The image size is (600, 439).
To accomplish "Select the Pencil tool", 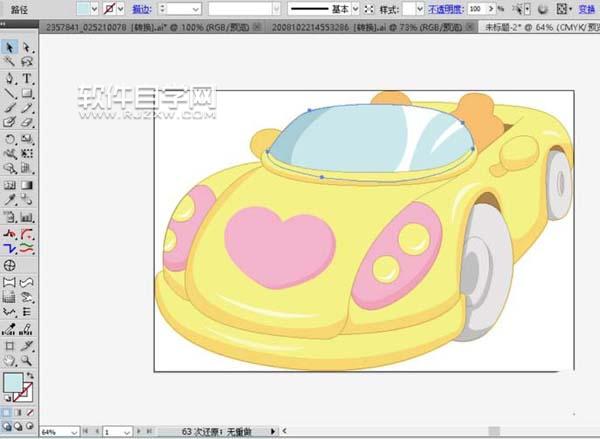I will pyautogui.click(x=27, y=108).
